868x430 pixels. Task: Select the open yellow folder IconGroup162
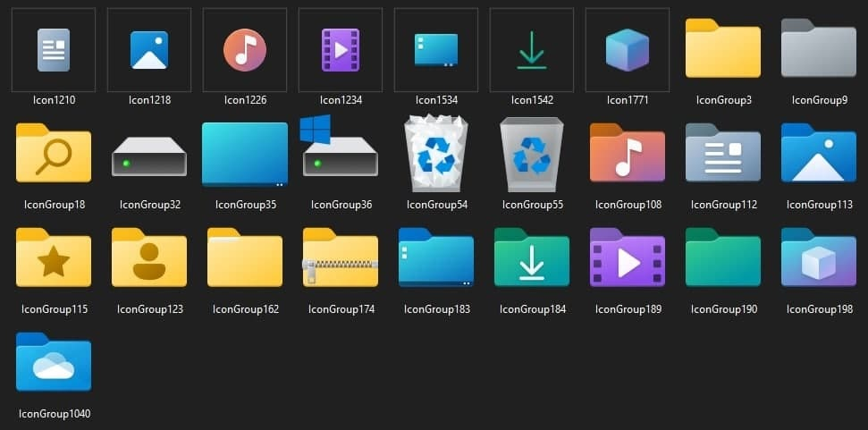click(245, 257)
